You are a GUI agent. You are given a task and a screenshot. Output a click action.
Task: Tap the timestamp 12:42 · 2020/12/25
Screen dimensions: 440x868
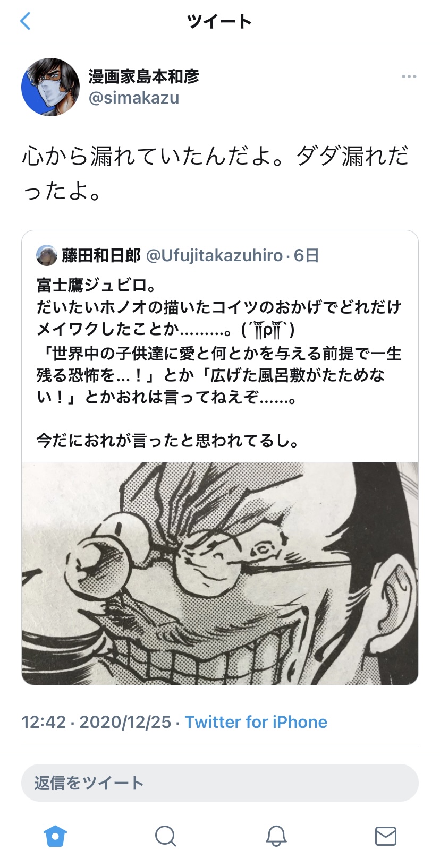(x=96, y=722)
